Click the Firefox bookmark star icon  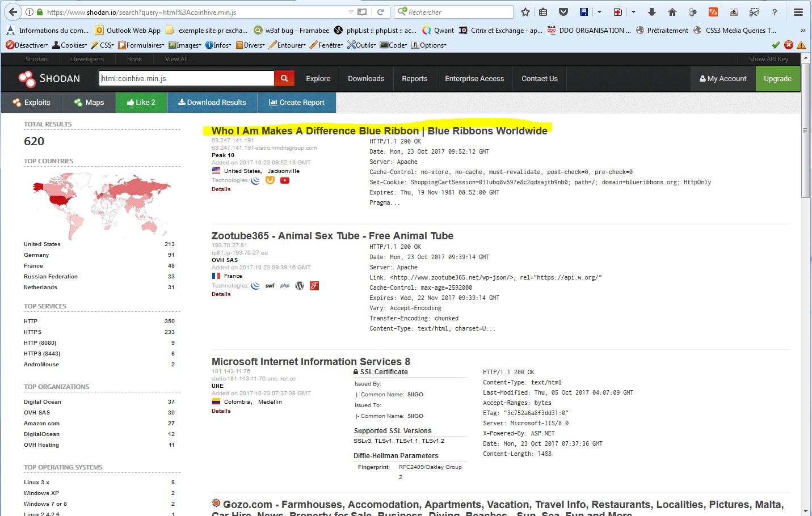pyautogui.click(x=525, y=12)
